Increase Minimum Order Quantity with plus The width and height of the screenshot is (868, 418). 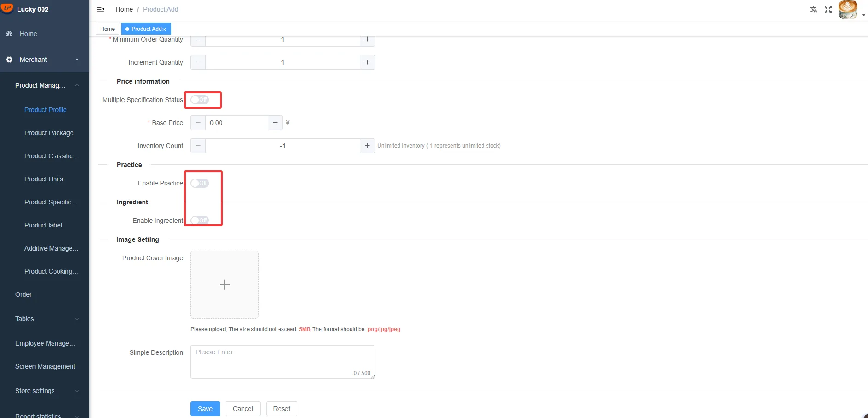click(367, 41)
